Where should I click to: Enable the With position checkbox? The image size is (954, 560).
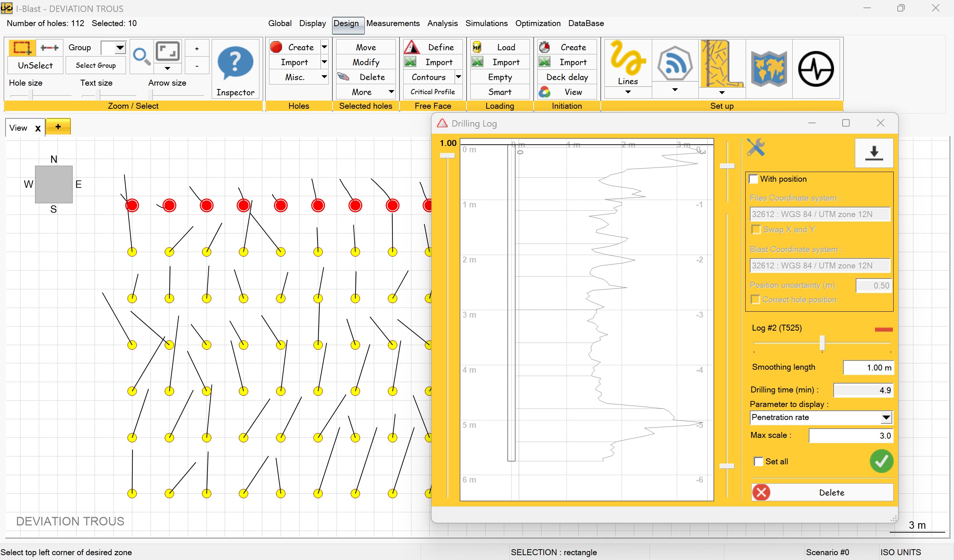pos(754,179)
